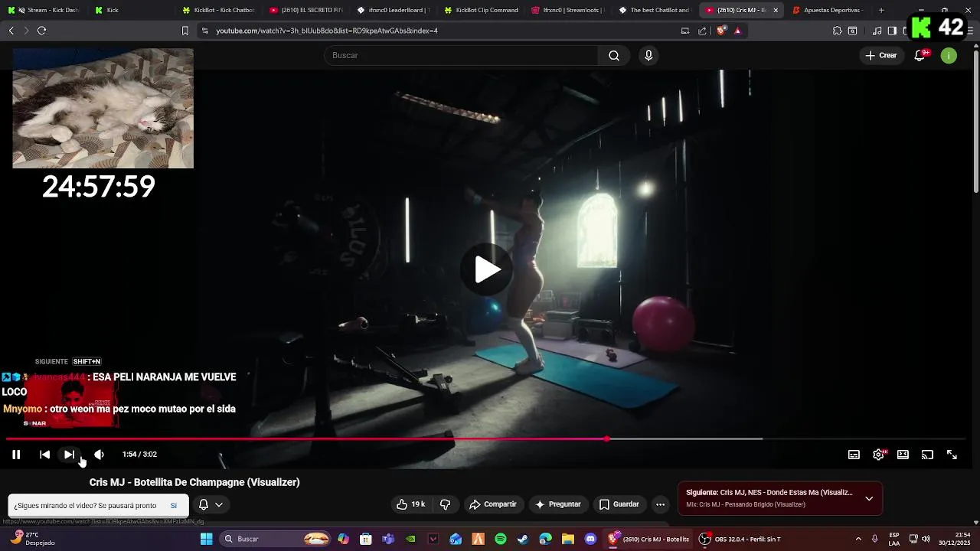Close the Cris MJ YouTube tab

point(776,10)
